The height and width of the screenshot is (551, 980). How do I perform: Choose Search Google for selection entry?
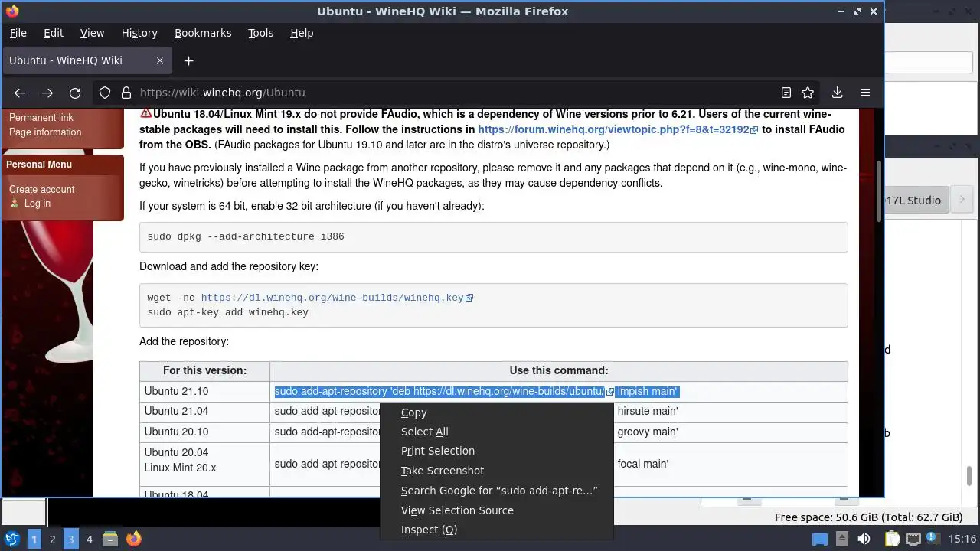(497, 491)
